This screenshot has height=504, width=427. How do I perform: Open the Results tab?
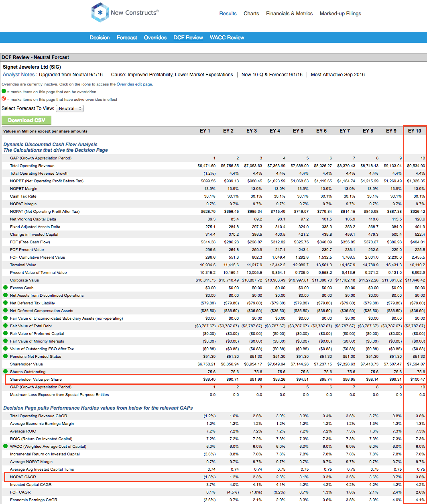tap(228, 13)
